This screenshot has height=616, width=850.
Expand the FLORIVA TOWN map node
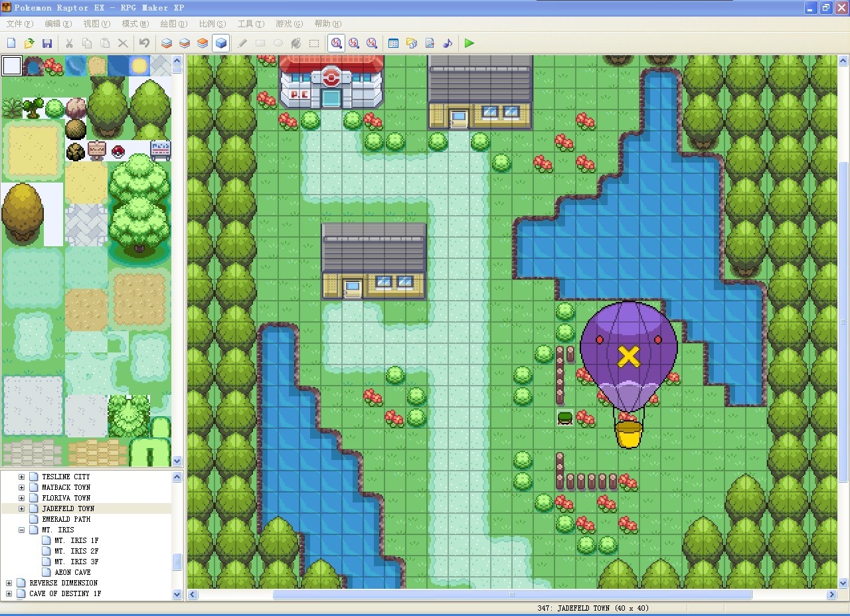coord(21,498)
